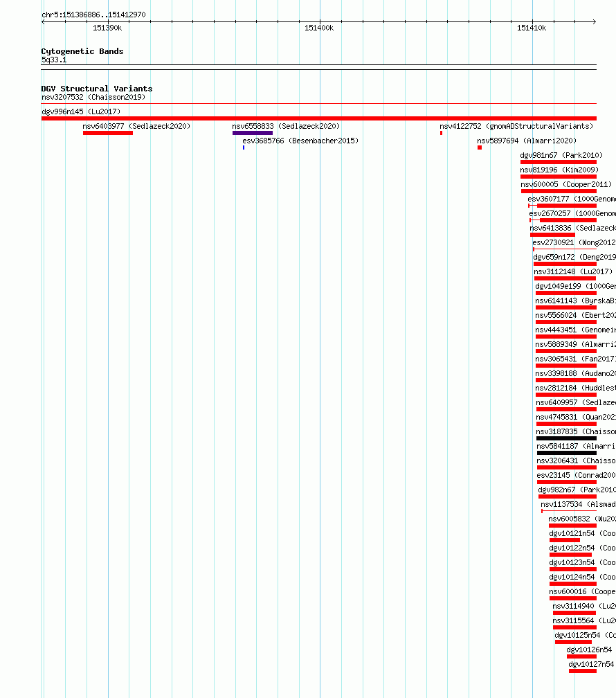Screen dimensions: 616x698
Task: Select dgv10123n54 variant label
Action: click(x=583, y=563)
